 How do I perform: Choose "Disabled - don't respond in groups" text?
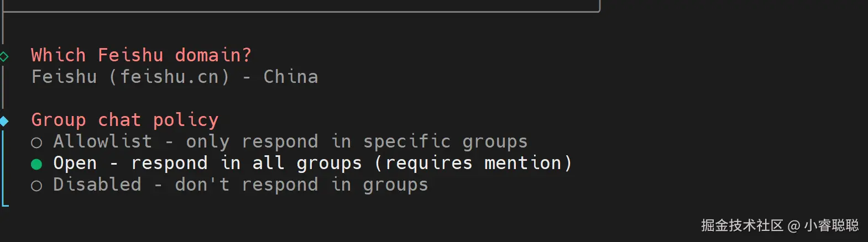pos(240,185)
